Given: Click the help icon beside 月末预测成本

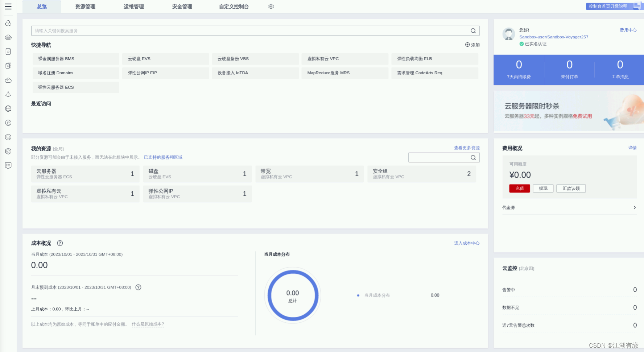Looking at the screenshot, I should coord(138,287).
